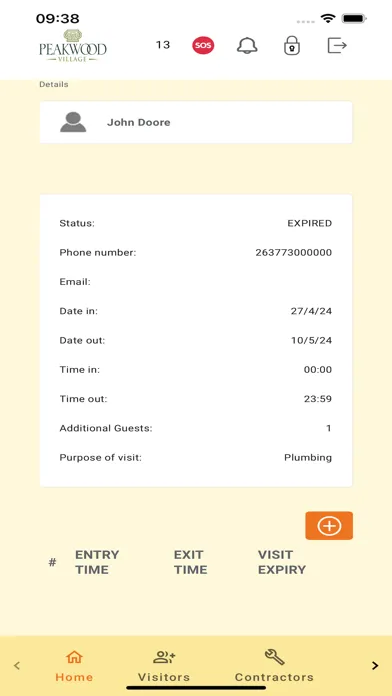Show previous tabs with left chevron
This screenshot has height=696, width=392.
coord(17,665)
